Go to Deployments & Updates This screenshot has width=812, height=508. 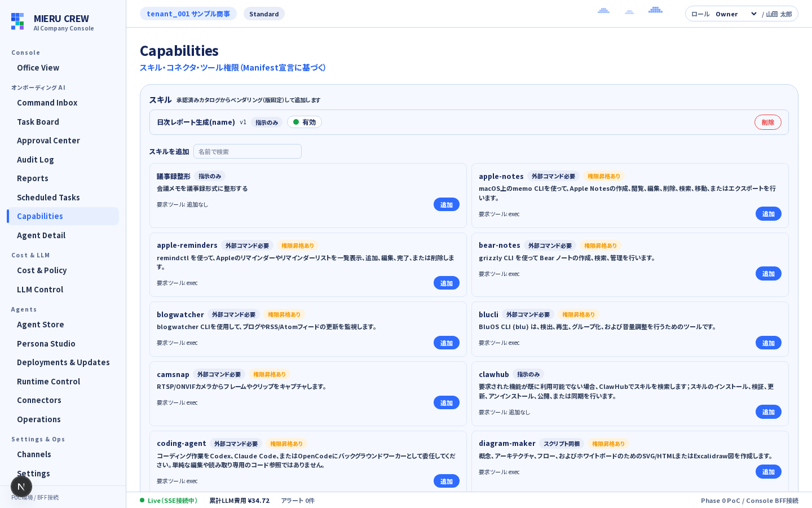63,362
